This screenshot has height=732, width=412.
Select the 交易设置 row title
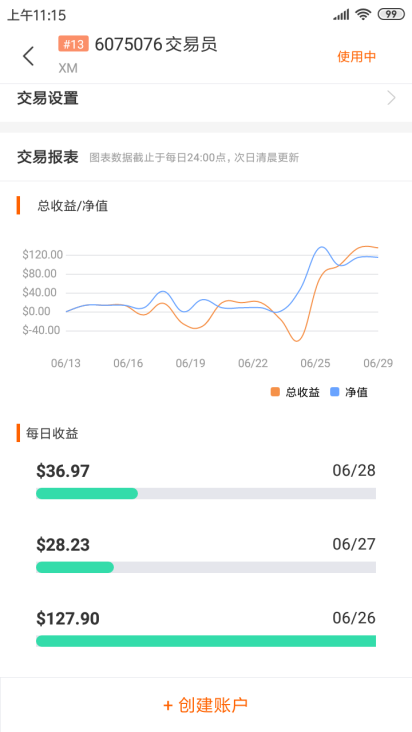tap(48, 99)
